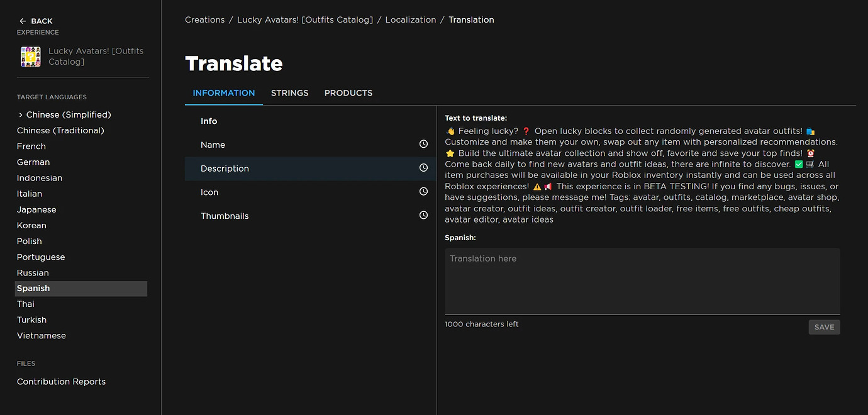Select Japanese in the language list
868x415 pixels.
(x=36, y=209)
